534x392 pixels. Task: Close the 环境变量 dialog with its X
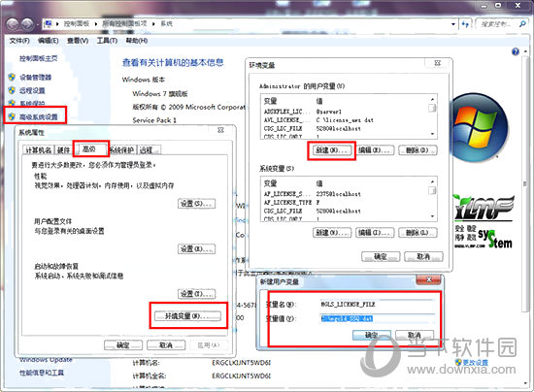(438, 63)
